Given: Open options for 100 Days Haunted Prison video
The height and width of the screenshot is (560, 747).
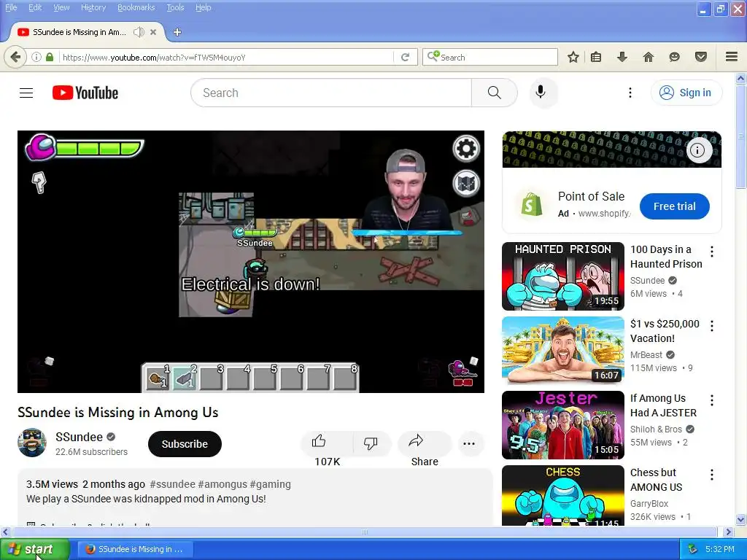Looking at the screenshot, I should coord(712,252).
